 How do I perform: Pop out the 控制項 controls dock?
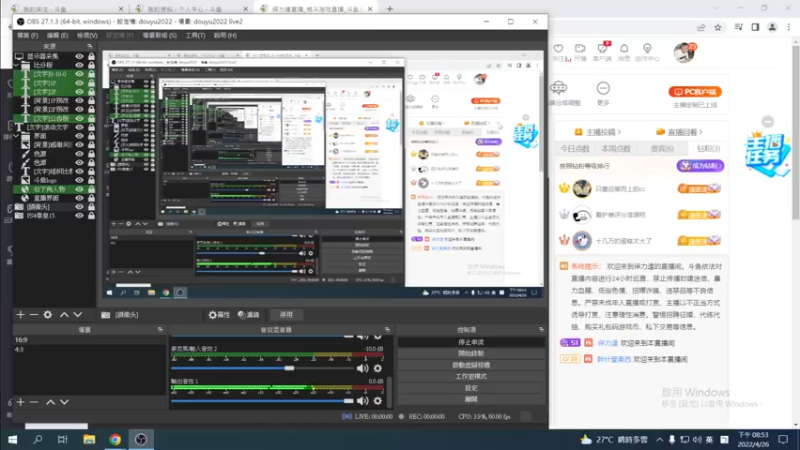click(x=541, y=330)
